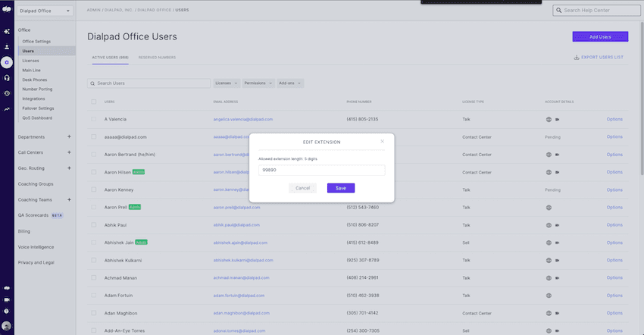Click the Dialpad logo icon
This screenshot has width=644, height=335.
pos(6,11)
